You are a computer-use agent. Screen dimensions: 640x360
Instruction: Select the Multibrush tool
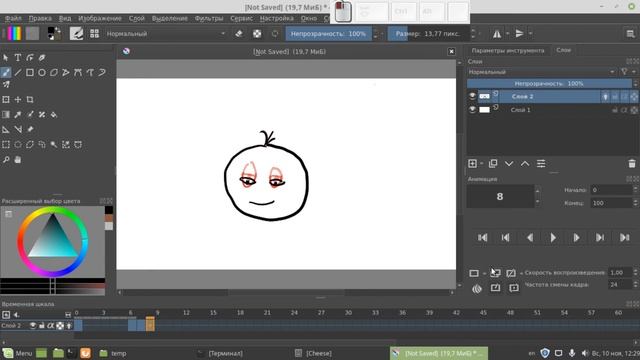point(6,84)
